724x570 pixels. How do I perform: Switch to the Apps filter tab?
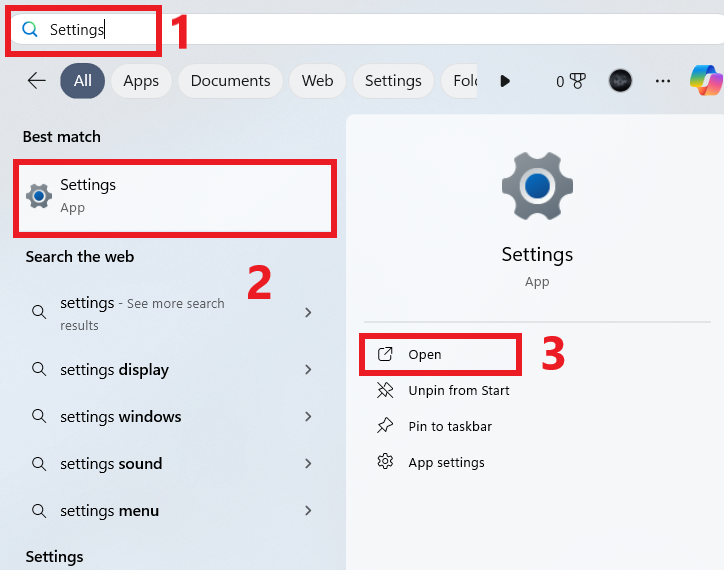(141, 81)
